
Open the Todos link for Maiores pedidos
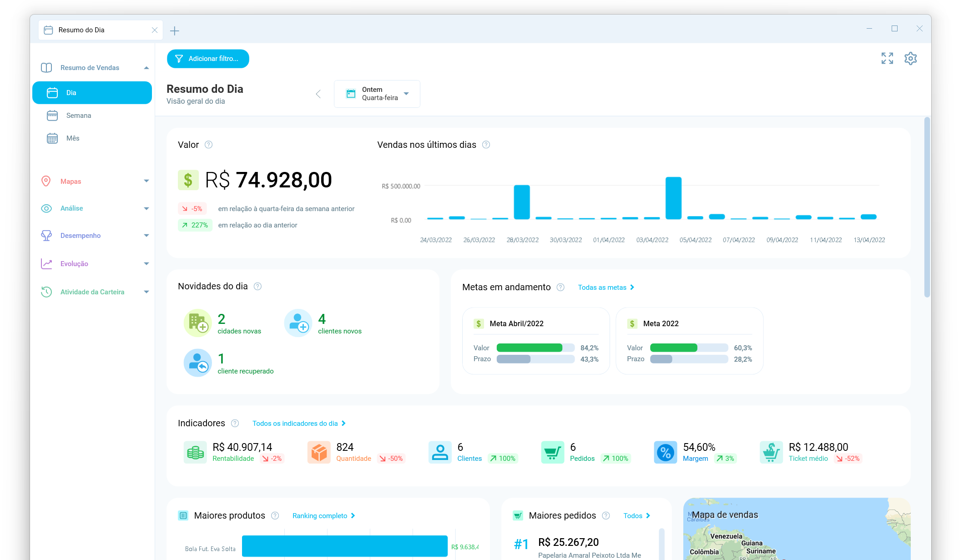coord(637,516)
